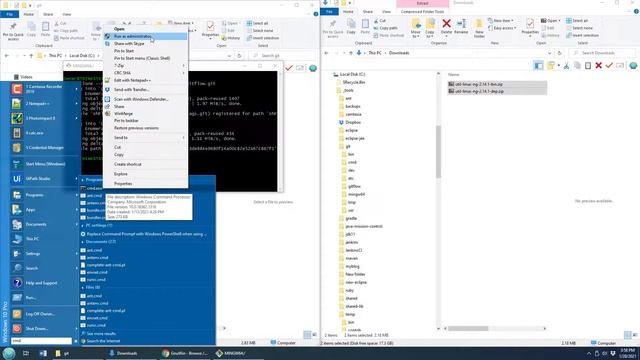Expand Send to submenu in context menu
640x360 pixels.
point(145,138)
